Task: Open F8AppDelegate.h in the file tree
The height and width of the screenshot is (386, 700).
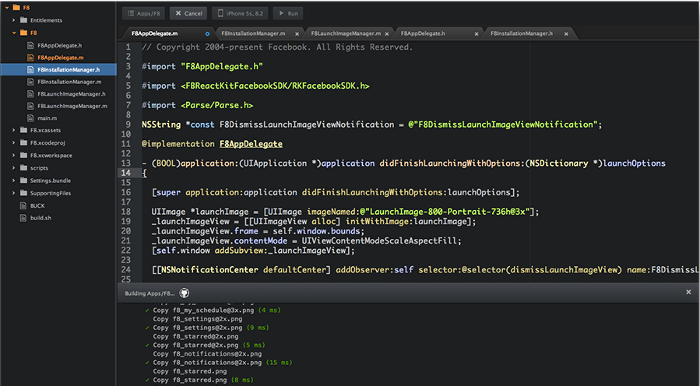Action: click(x=59, y=46)
